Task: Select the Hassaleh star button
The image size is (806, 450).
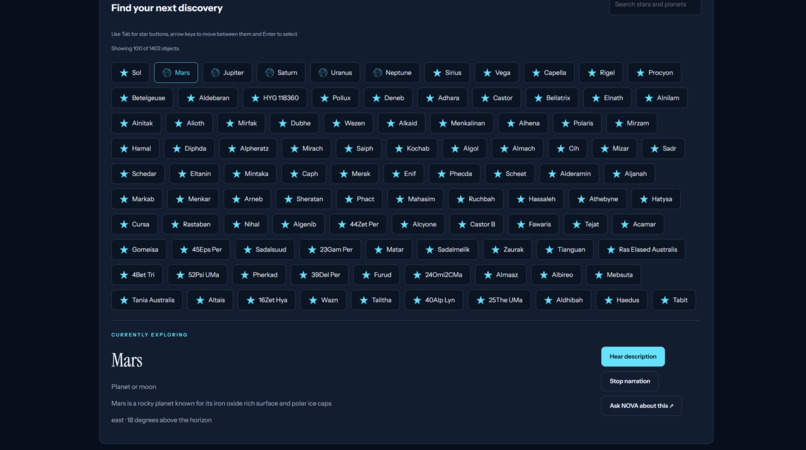Action: point(536,199)
